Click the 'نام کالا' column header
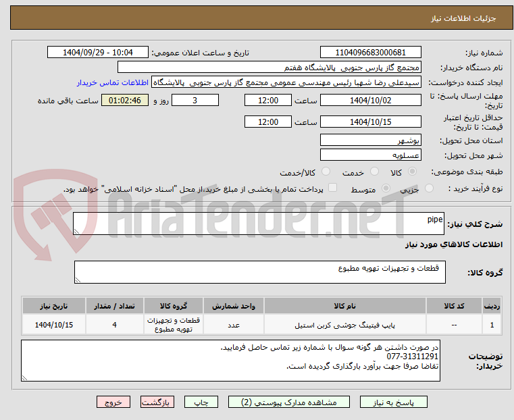The width and height of the screenshot is (514, 420). tap(345, 306)
